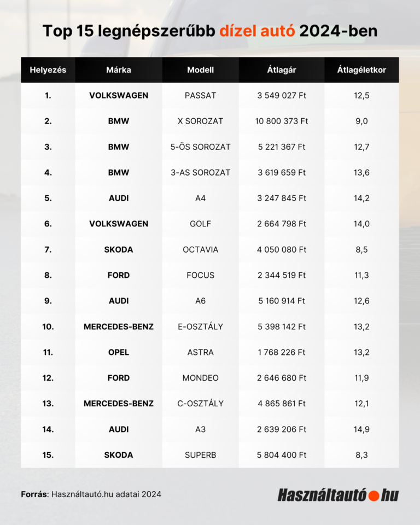Click the Helyezés column header

click(x=48, y=70)
